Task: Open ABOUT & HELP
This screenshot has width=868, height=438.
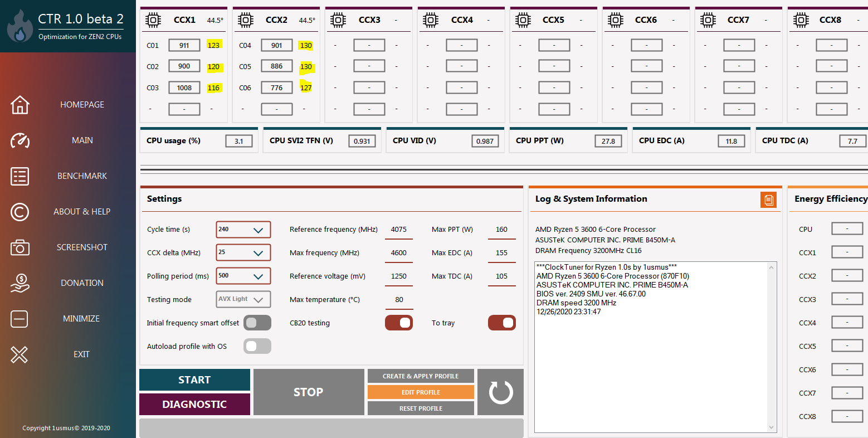Action: [82, 212]
